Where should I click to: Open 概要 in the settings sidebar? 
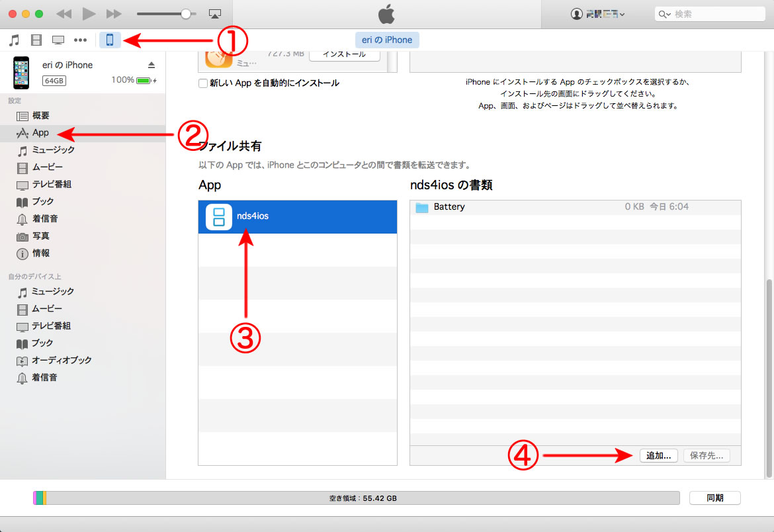83,116
